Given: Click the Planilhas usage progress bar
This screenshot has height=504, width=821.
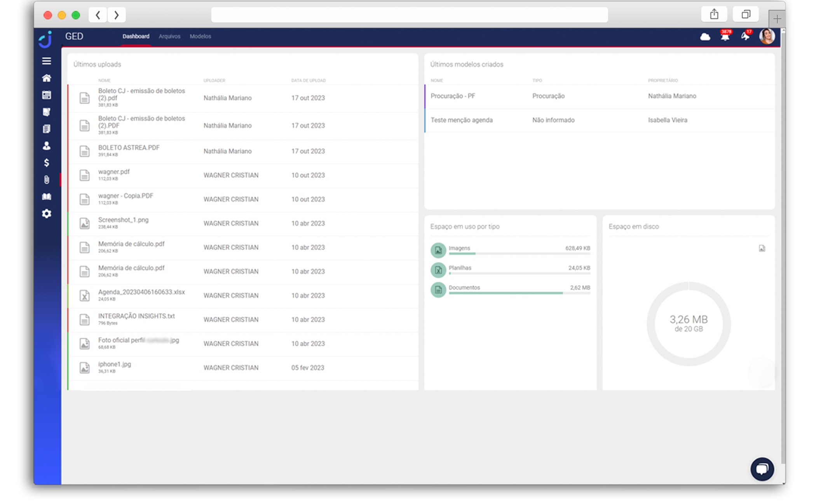Looking at the screenshot, I should 519,274.
